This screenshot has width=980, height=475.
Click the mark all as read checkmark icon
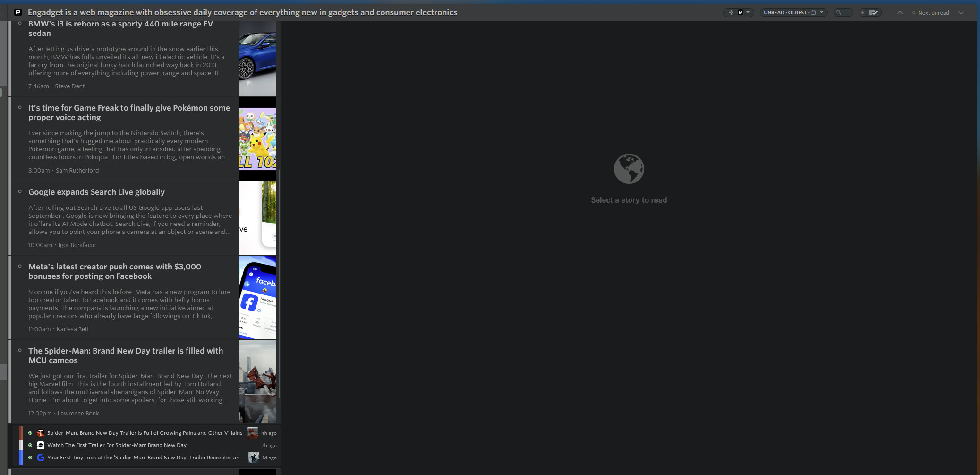point(873,13)
